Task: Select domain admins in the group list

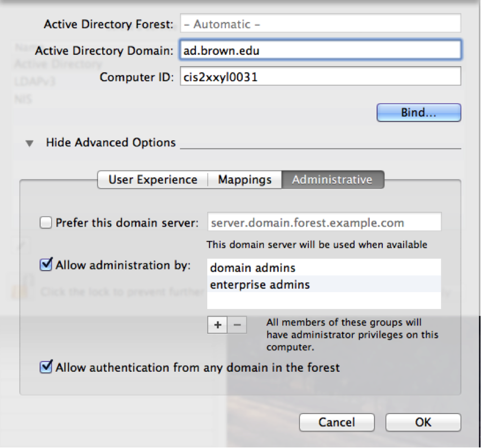Action: [x=324, y=267]
